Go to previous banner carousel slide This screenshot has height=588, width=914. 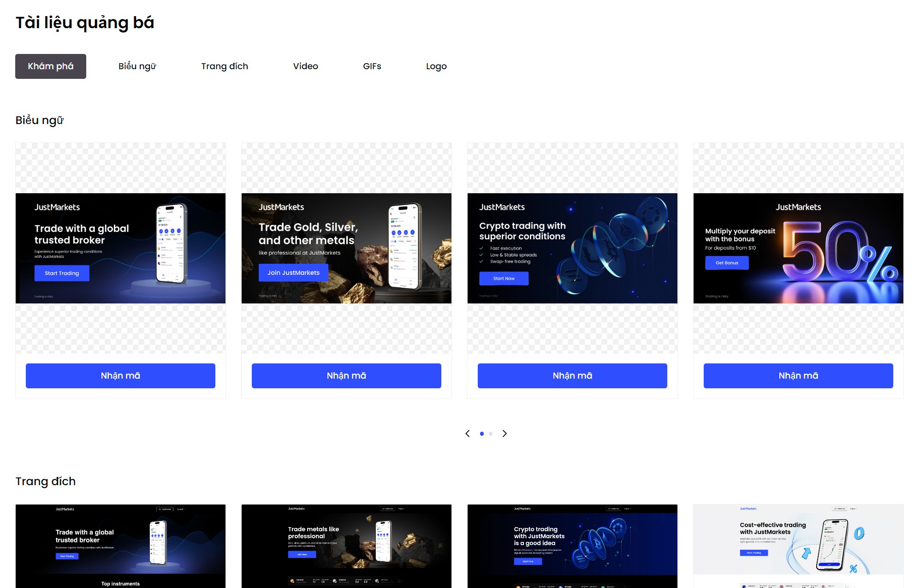point(468,434)
